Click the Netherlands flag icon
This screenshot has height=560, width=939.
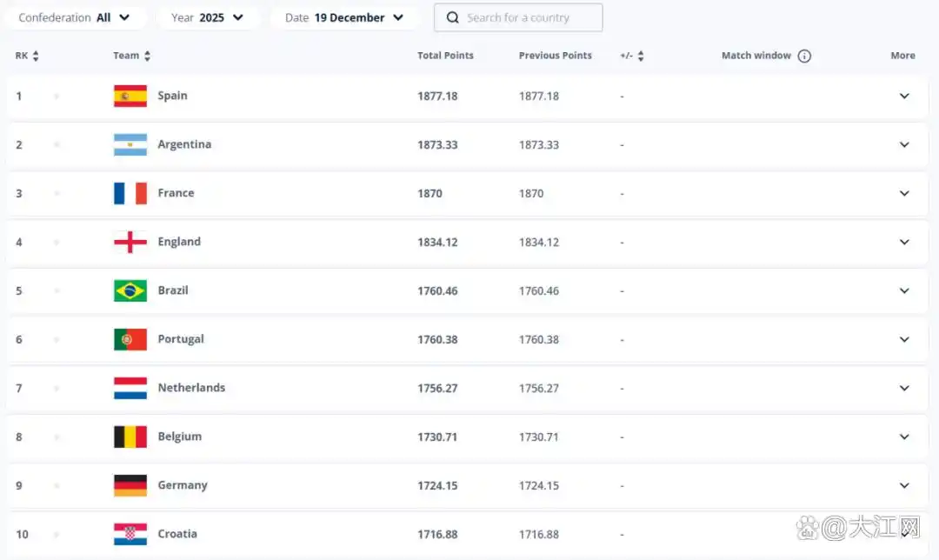tap(130, 388)
